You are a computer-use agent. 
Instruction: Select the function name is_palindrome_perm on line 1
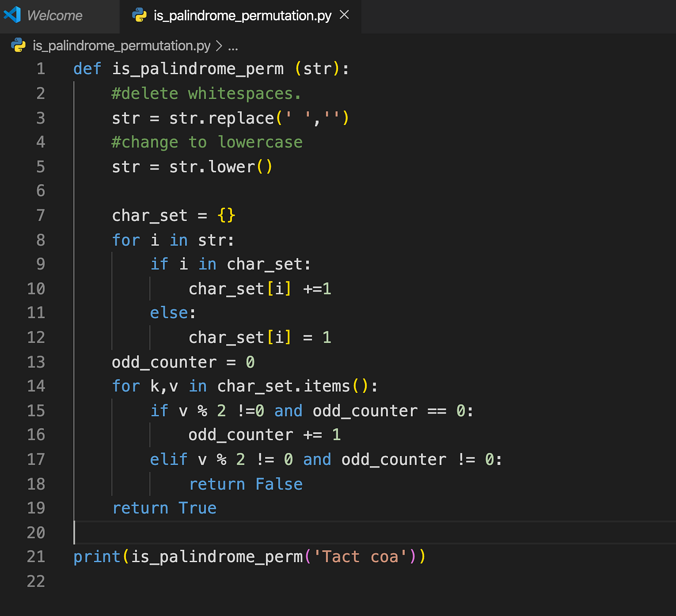[x=198, y=69]
